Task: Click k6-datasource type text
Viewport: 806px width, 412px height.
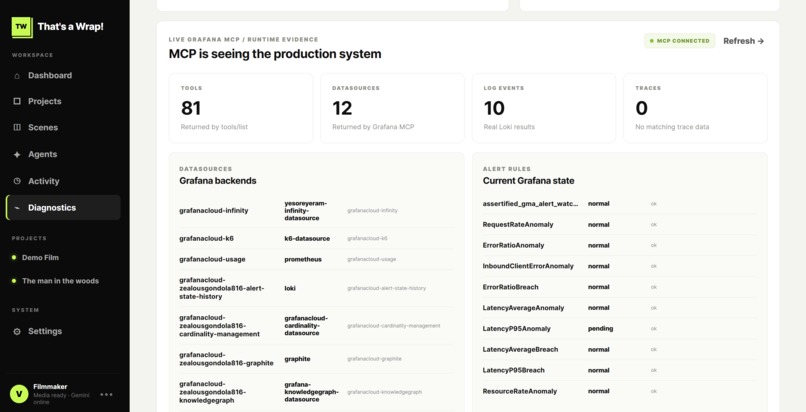Action: (x=307, y=238)
